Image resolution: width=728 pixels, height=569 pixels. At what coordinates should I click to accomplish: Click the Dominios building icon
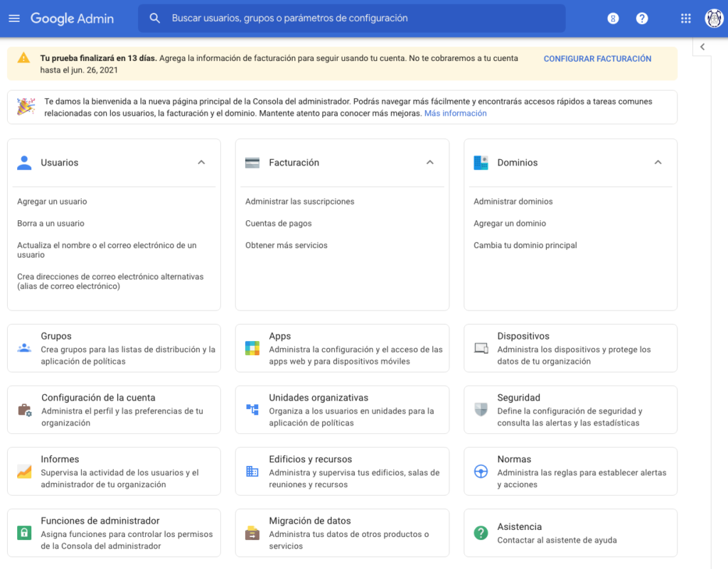point(481,163)
